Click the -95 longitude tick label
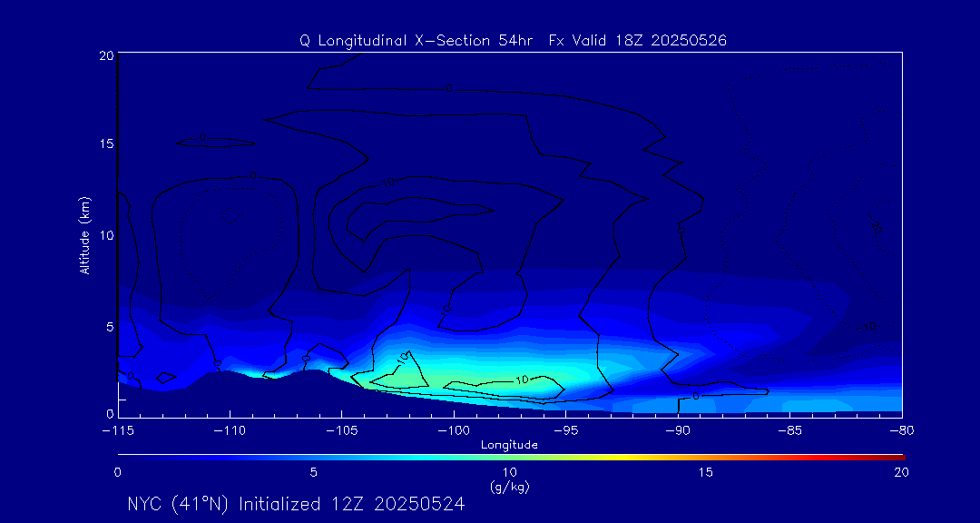This screenshot has height=523, width=980. pyautogui.click(x=565, y=431)
